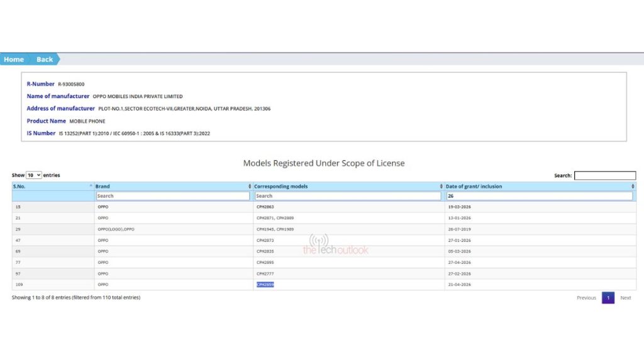Click the manufacturer address text
This screenshot has width=644, height=362.
(184, 109)
